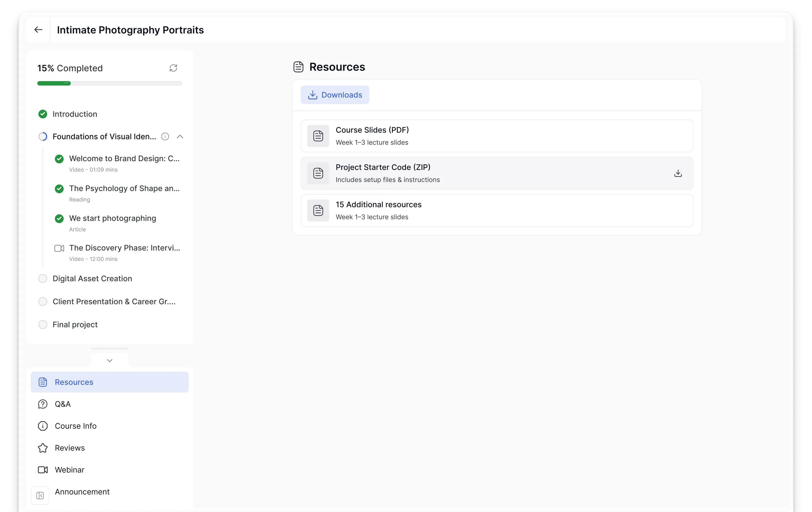The image size is (812, 512).
Task: Click the file icon for Project Starter Code
Action: coord(318,173)
